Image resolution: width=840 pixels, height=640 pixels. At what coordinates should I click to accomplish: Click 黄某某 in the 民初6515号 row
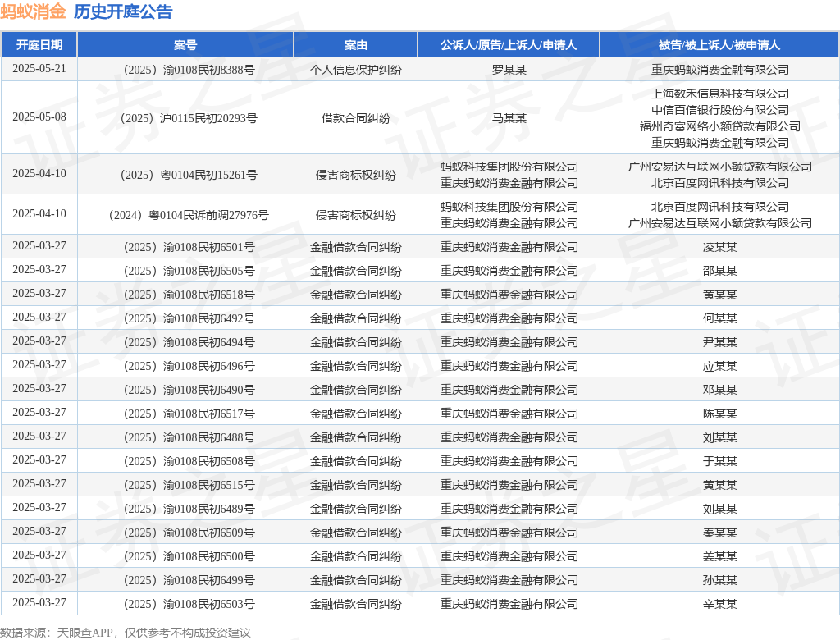point(720,485)
